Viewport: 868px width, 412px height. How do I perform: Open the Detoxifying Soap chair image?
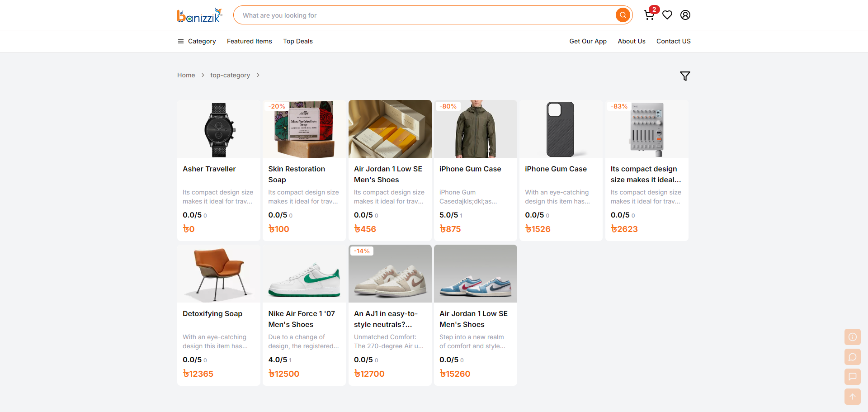(219, 274)
